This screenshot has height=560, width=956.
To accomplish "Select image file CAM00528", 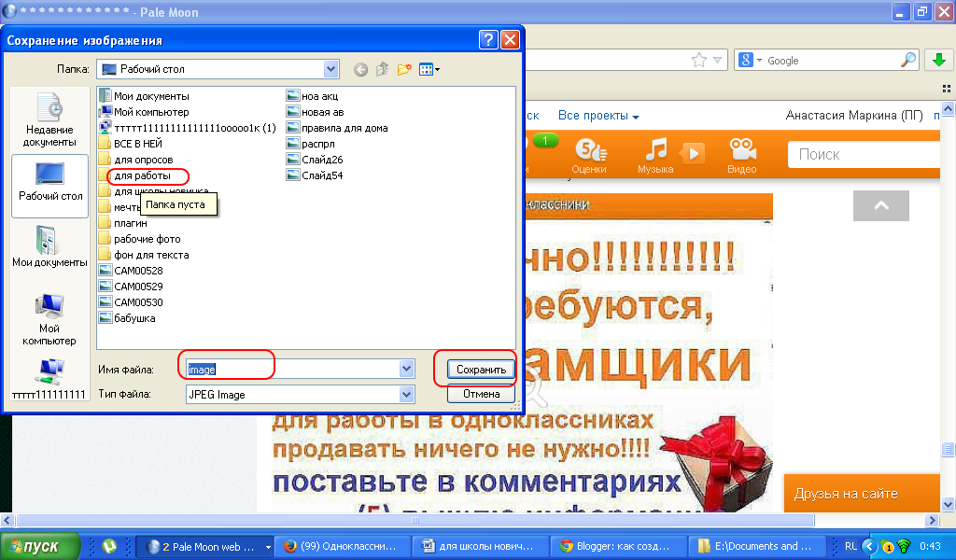I will click(x=131, y=271).
